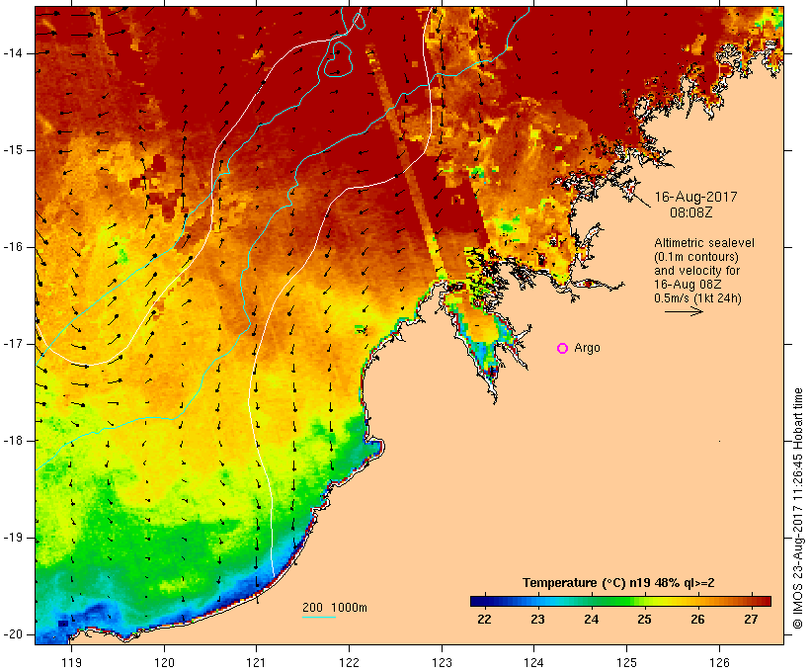Click the latitude label '-17'
Viewport: 810px width, 672px height.
[x=13, y=344]
